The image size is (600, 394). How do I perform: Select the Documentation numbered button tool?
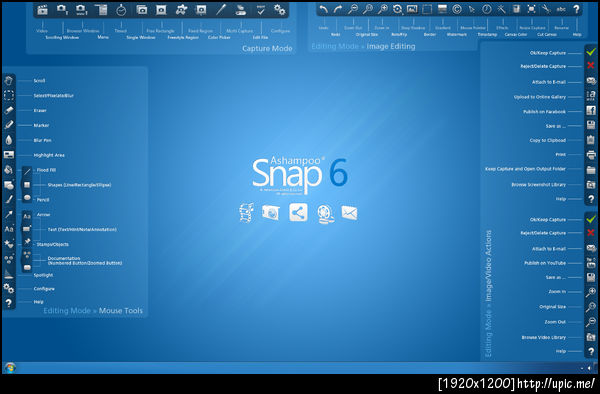point(9,259)
